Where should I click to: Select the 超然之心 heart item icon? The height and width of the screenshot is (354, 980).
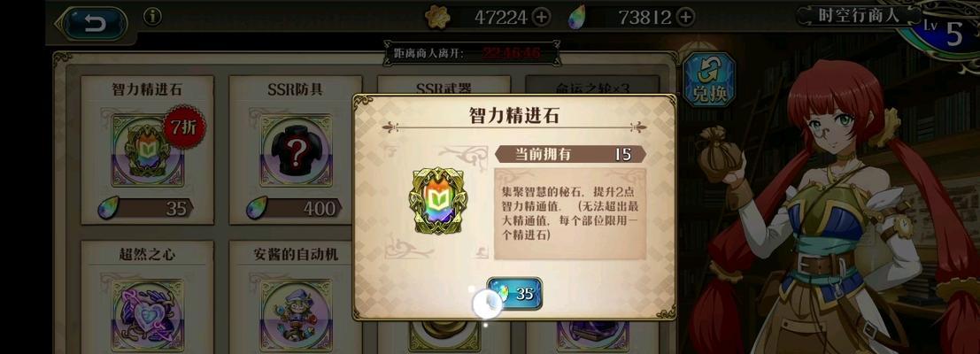[148, 315]
